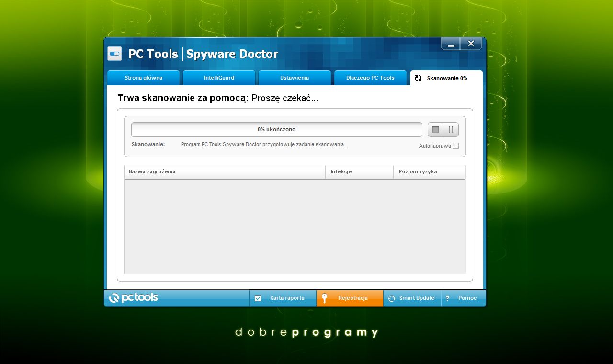Click the Spyware Doctor app icon
Viewport: 613px width, 364px height.
114,54
